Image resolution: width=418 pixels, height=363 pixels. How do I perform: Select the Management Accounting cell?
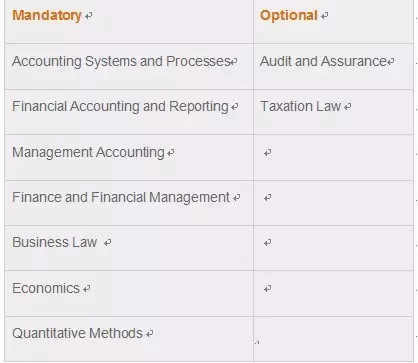129,158
